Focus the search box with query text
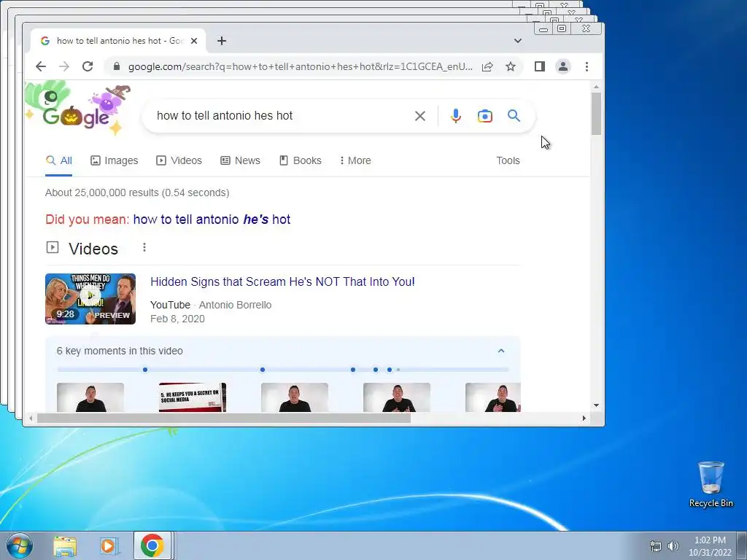This screenshot has height=560, width=747. pyautogui.click(x=281, y=116)
